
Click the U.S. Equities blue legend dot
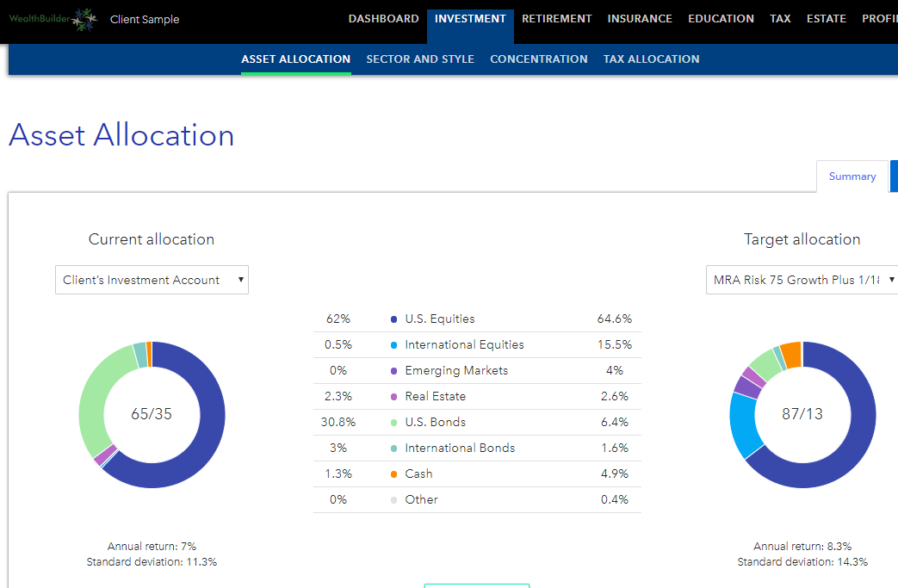pos(393,319)
